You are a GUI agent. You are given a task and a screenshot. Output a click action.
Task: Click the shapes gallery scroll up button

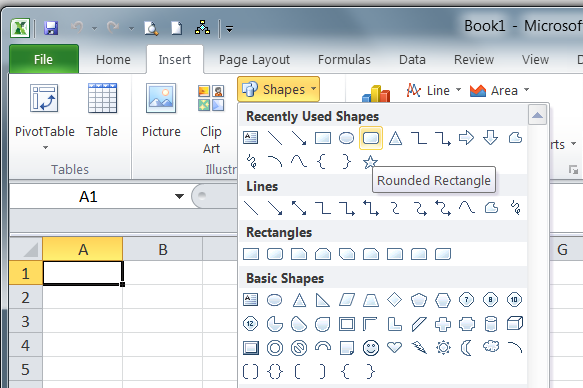point(537,115)
